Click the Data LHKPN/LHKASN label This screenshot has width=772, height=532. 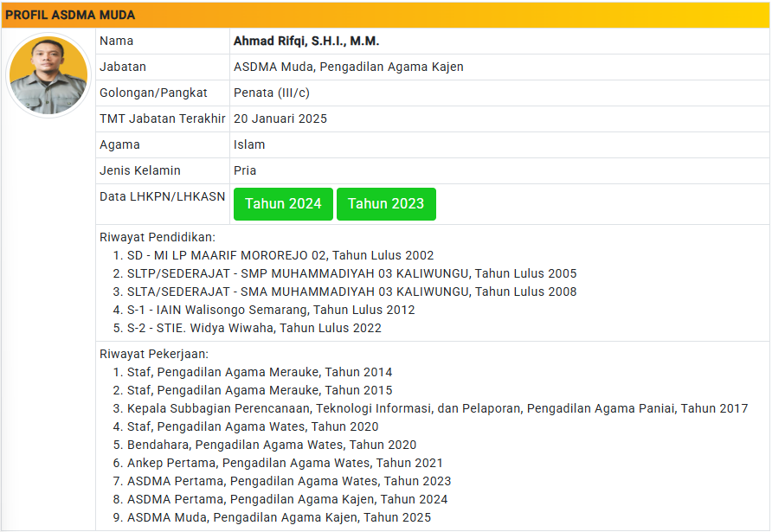[x=163, y=196]
